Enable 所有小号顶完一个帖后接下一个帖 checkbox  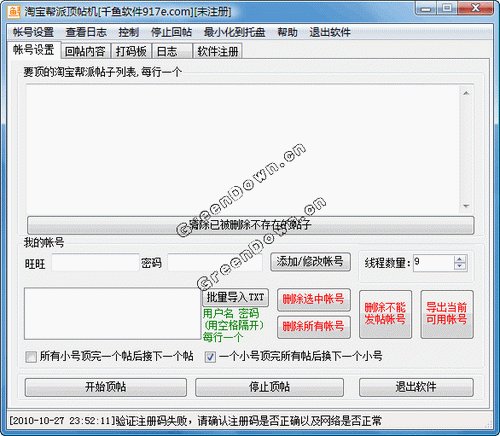tap(31, 357)
